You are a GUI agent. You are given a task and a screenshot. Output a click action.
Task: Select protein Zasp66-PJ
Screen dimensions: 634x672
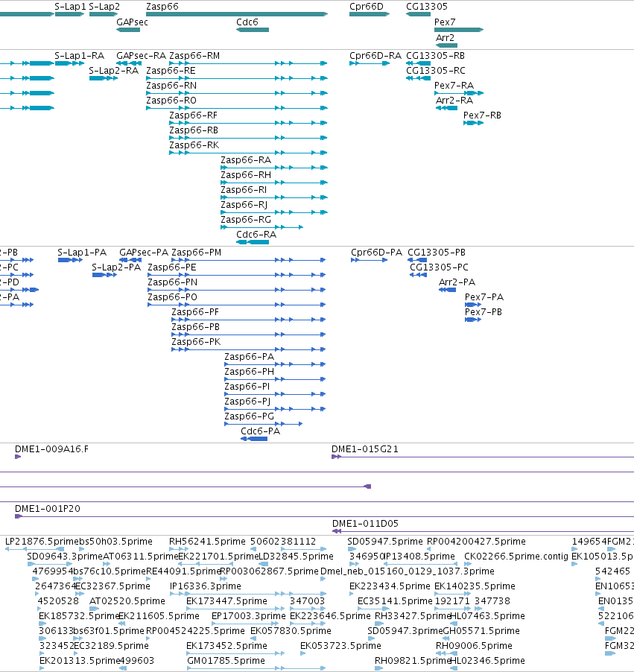pos(247,402)
